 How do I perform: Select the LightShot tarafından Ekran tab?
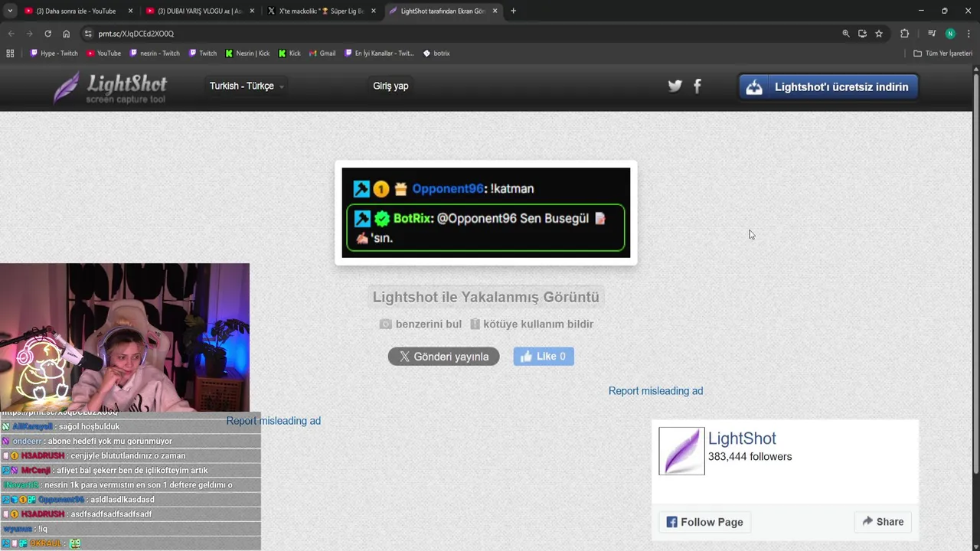tap(443, 11)
